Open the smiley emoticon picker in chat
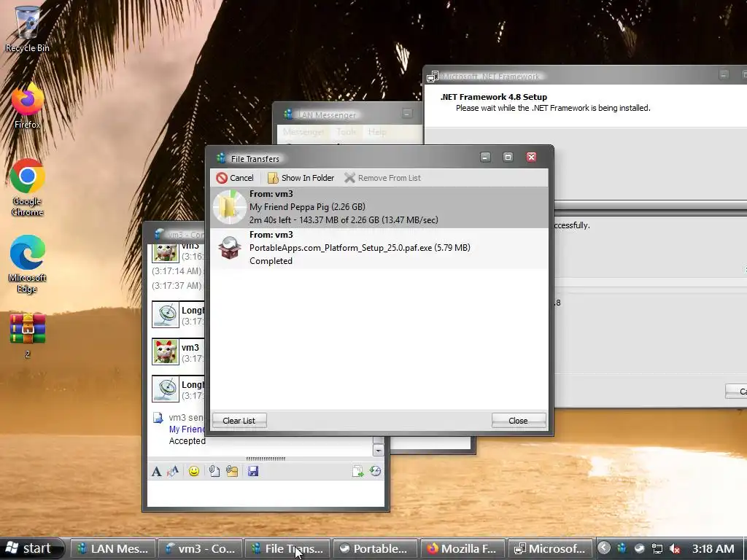 [x=194, y=472]
